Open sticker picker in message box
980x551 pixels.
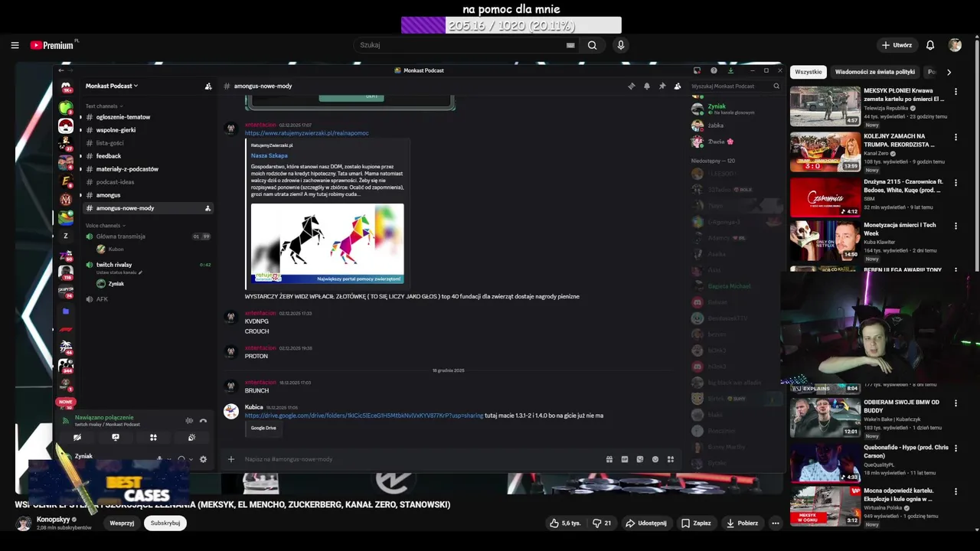640,459
